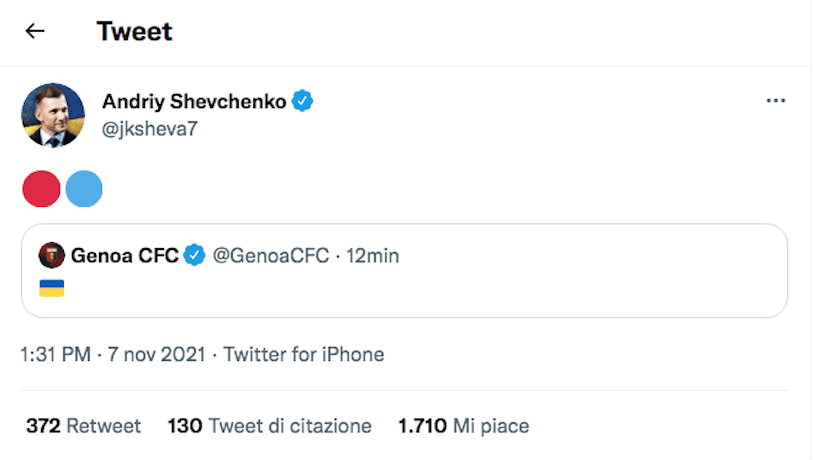Screen dimensions: 813x460
Task: Click the 1:31 PM · 7 nov 2021 timestamp
Action: 112,354
